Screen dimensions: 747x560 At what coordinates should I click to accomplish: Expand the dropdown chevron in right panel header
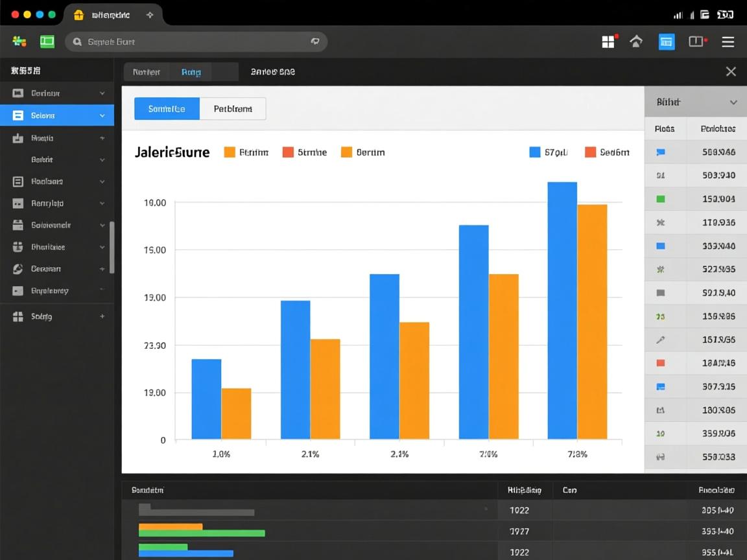733,102
